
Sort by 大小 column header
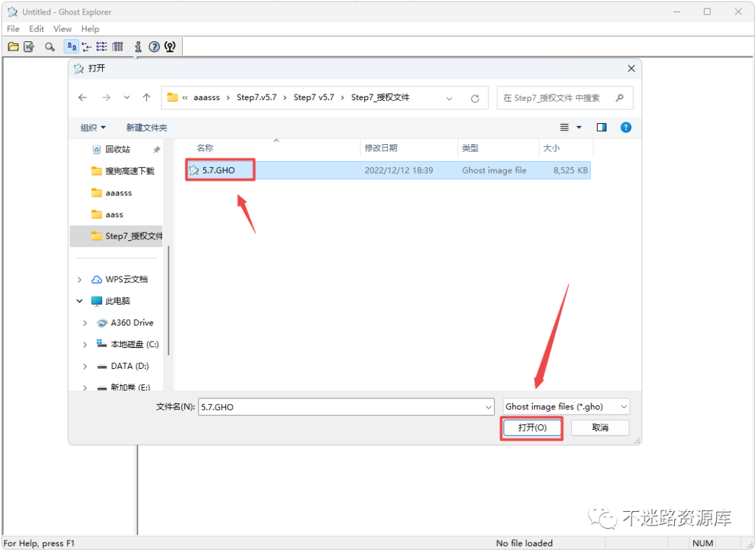pos(551,148)
